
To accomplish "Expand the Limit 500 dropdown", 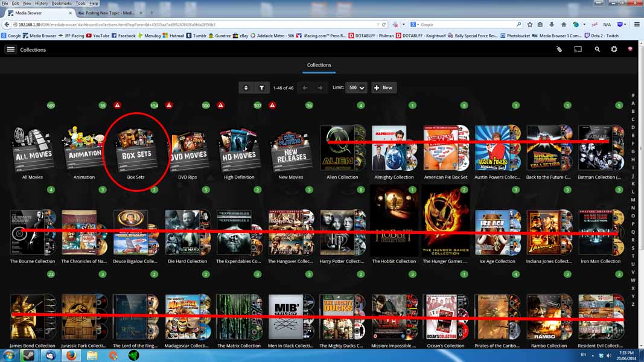I will (x=356, y=87).
